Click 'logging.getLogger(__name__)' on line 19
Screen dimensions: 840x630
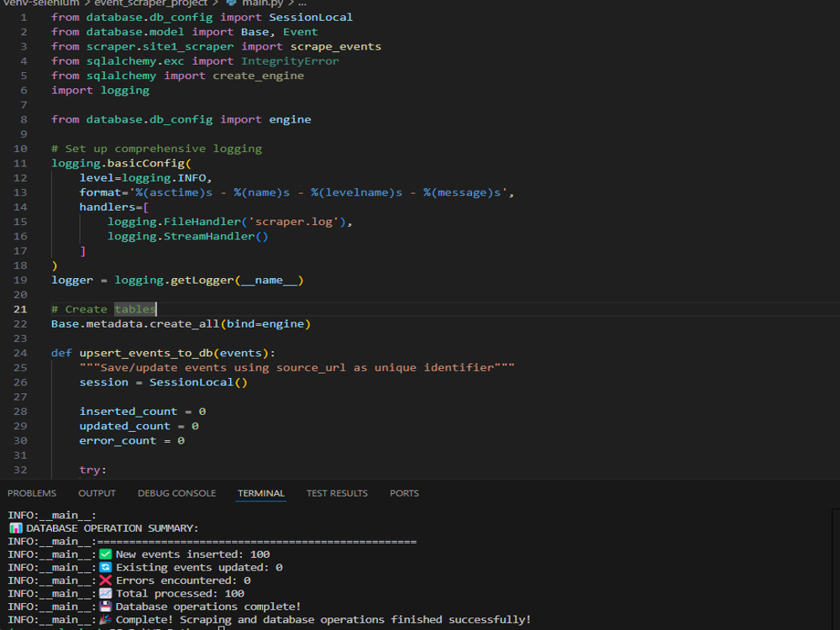coord(209,281)
